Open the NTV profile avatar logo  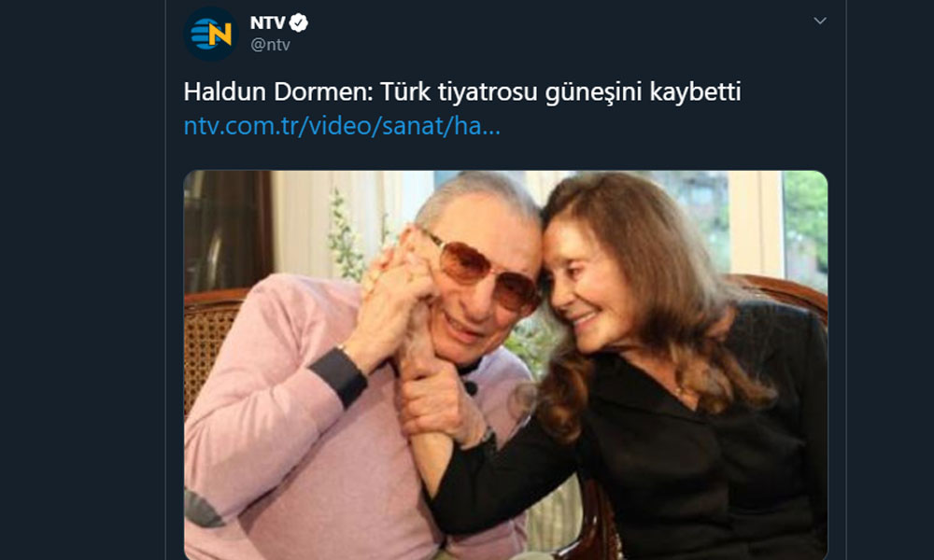pos(210,34)
